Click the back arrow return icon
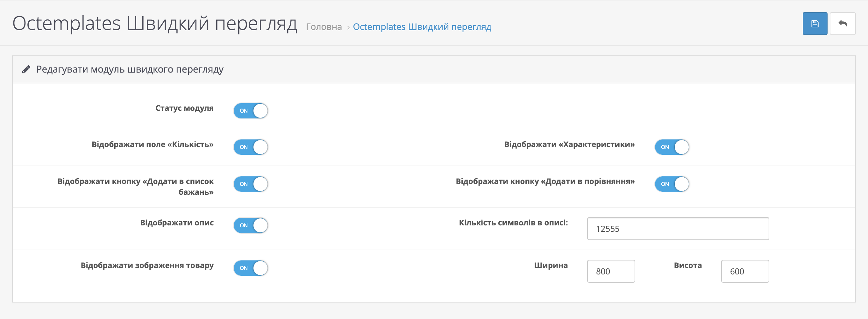Screen dimensions: 868x319 (x=843, y=24)
